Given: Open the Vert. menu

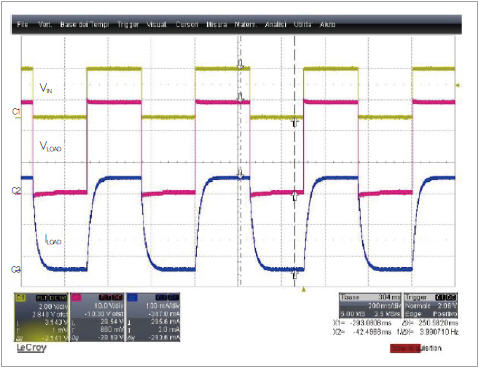Looking at the screenshot, I should pyautogui.click(x=45, y=24).
